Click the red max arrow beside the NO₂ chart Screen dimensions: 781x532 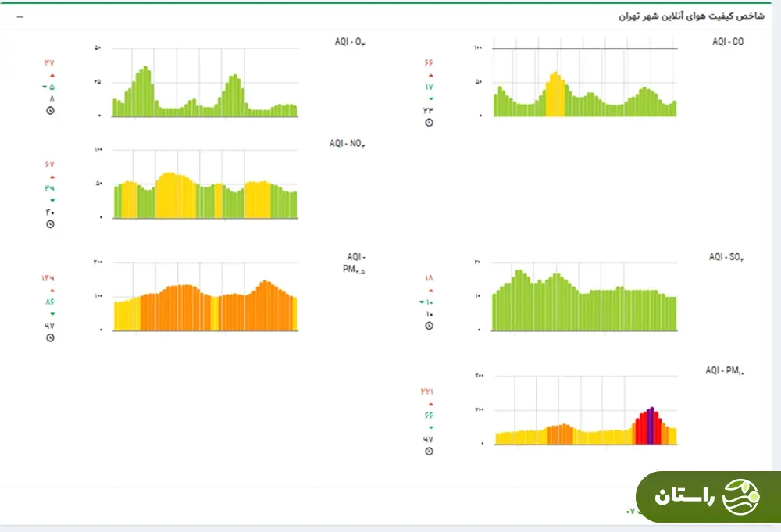click(52, 177)
